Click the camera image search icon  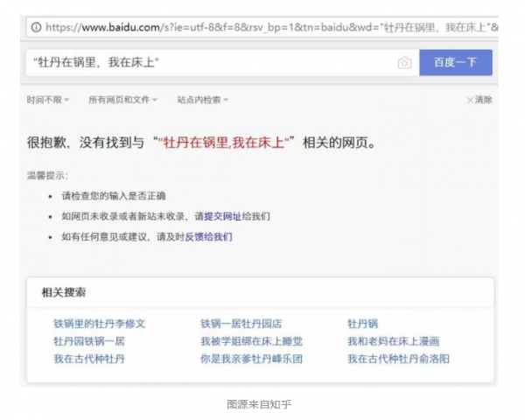(x=404, y=63)
